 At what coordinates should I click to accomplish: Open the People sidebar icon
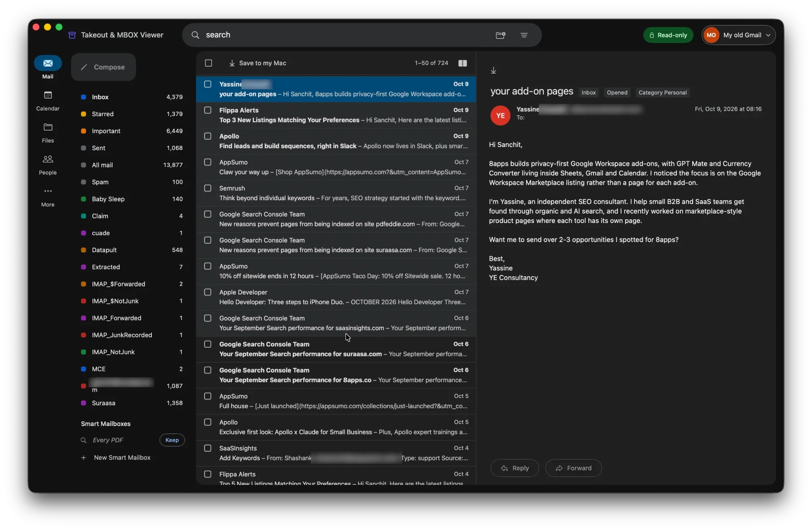point(48,159)
